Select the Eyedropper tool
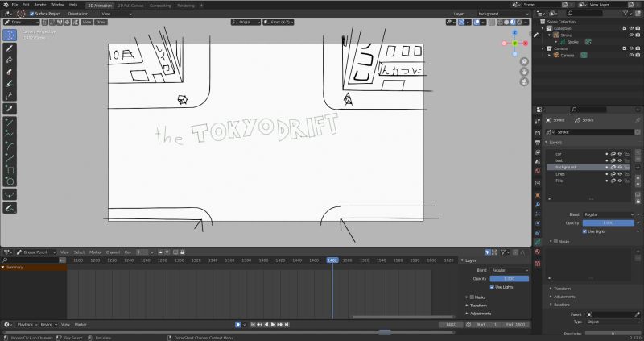 [x=10, y=109]
